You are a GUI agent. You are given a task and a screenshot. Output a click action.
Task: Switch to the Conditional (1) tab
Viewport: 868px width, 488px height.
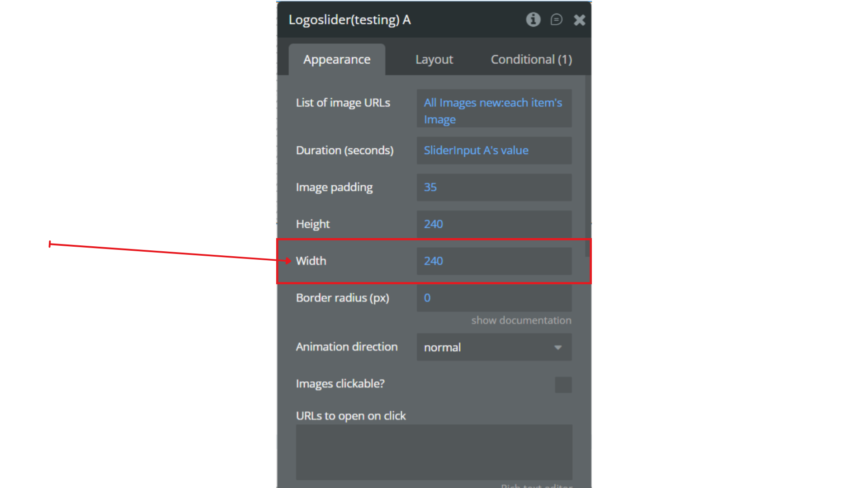click(x=531, y=60)
